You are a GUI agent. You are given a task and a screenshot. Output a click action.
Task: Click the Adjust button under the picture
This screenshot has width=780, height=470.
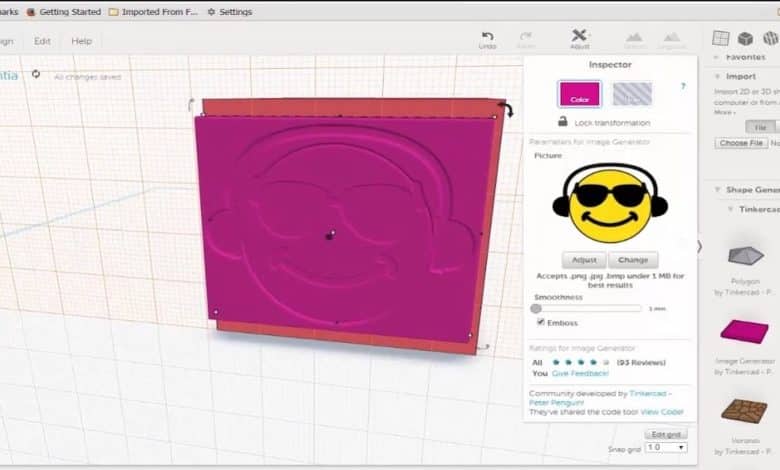tap(584, 260)
